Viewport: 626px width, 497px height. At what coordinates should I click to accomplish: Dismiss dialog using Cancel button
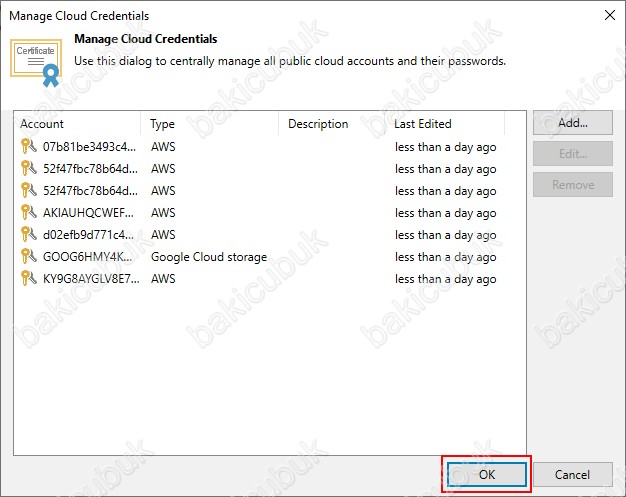pos(573,474)
